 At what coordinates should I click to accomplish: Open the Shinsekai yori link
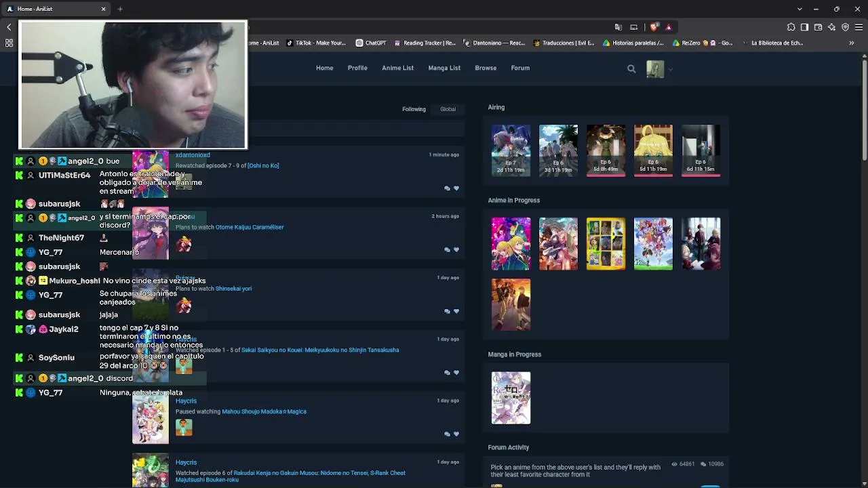[x=233, y=289]
